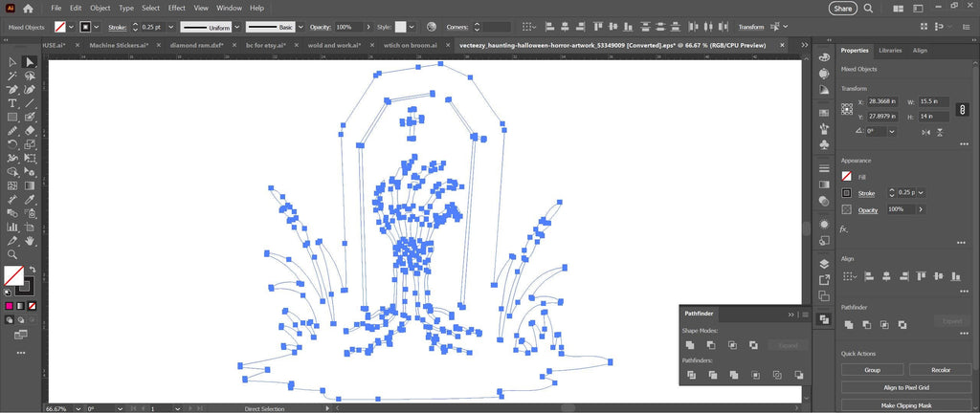Open stroke weight dropdown in Appearance section

(921, 193)
